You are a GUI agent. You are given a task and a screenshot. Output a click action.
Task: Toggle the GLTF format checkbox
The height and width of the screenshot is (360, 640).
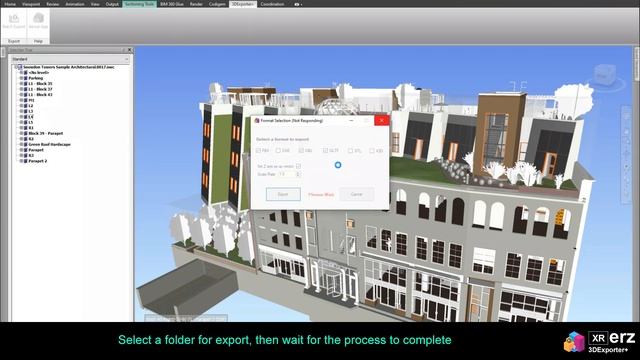(x=325, y=151)
